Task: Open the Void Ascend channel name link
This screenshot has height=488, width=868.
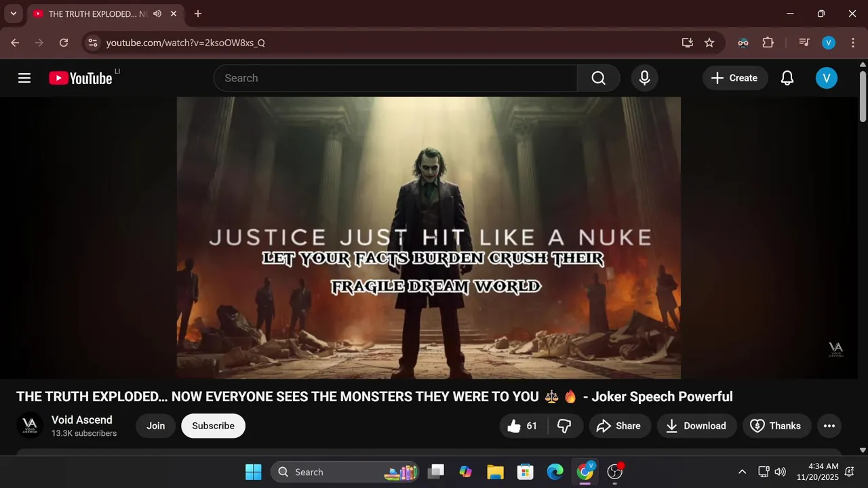Action: (x=82, y=420)
